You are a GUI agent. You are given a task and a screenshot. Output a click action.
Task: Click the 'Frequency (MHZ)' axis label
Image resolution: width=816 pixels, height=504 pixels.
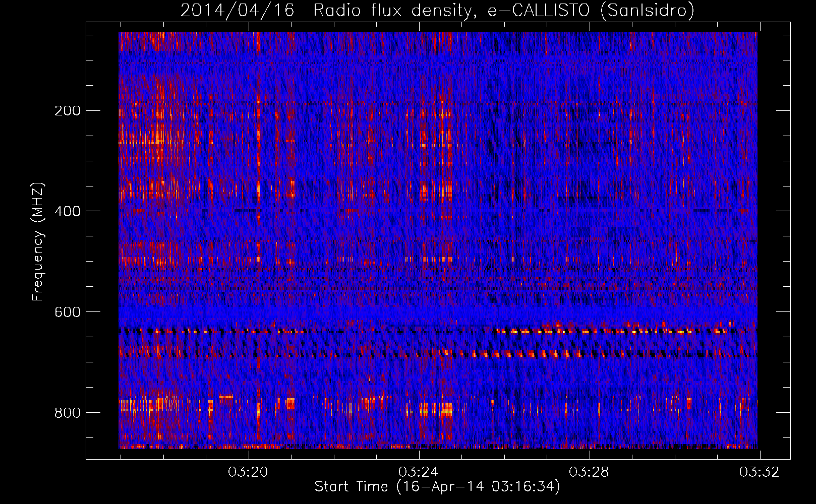(38, 242)
